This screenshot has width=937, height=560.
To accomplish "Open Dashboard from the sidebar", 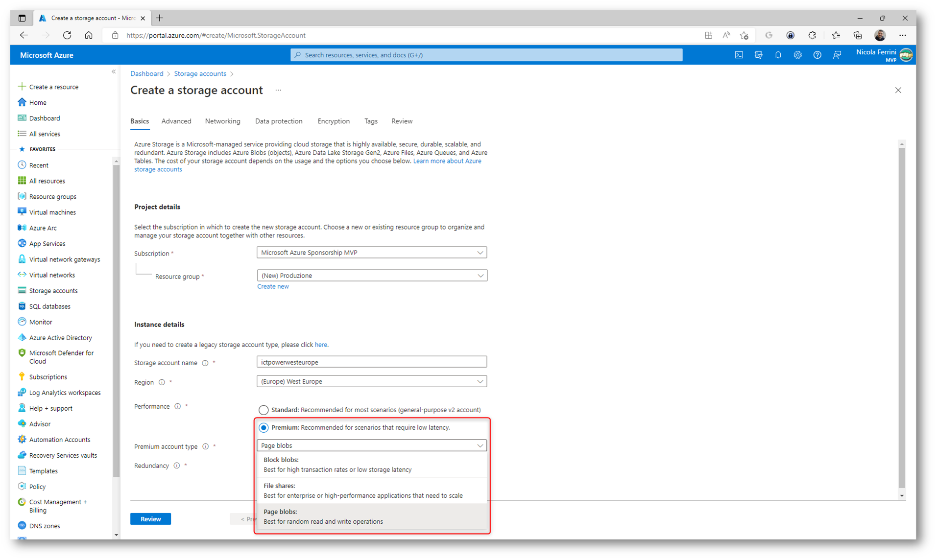I will click(x=45, y=118).
